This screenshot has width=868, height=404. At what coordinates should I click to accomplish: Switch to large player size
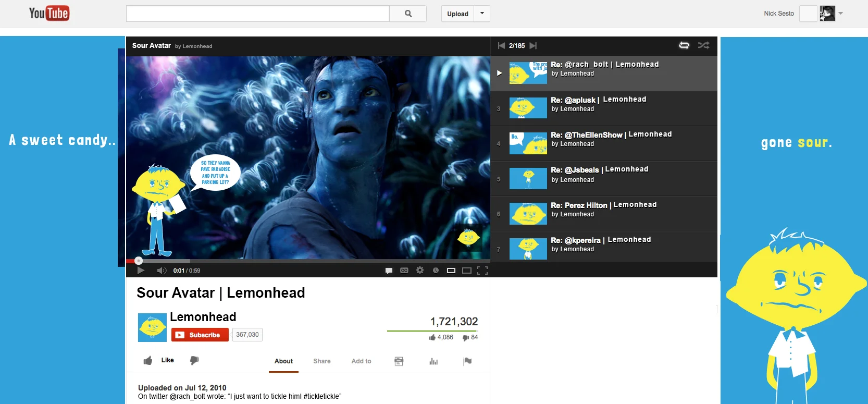click(467, 271)
